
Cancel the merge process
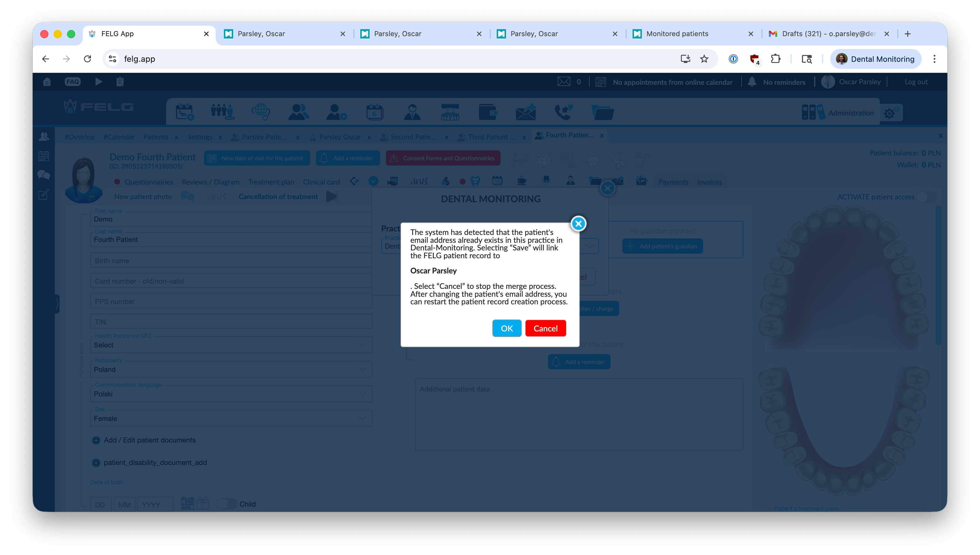click(x=545, y=328)
